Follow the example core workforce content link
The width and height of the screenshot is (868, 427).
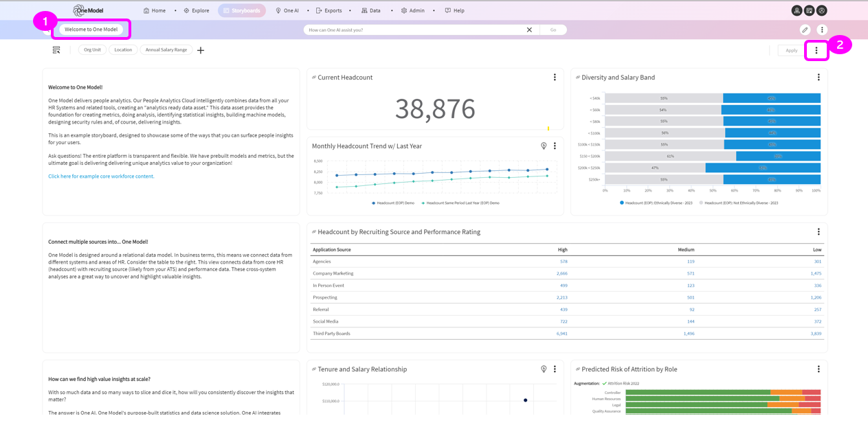(x=101, y=176)
